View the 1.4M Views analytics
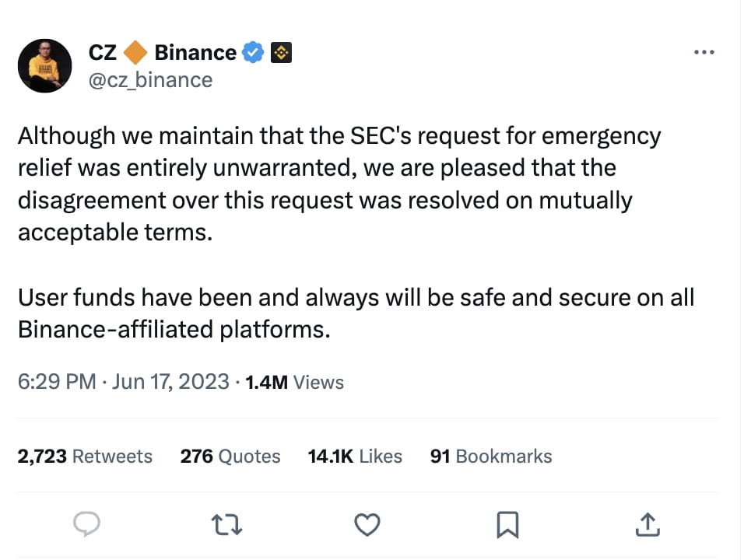 (294, 382)
